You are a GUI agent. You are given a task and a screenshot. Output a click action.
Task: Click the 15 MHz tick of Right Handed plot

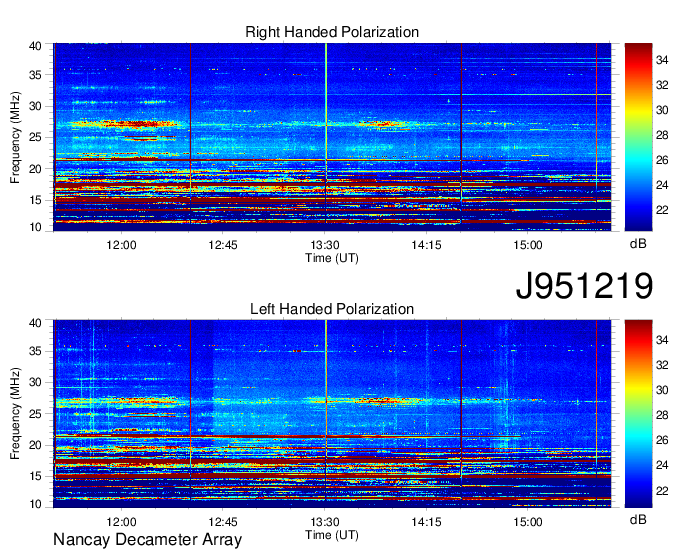35,200
